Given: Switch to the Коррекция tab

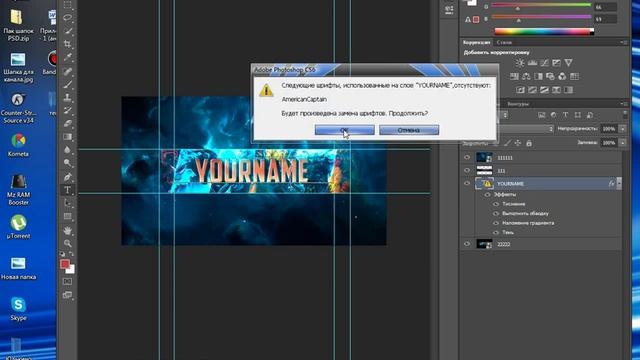Looking at the screenshot, I should pos(476,42).
